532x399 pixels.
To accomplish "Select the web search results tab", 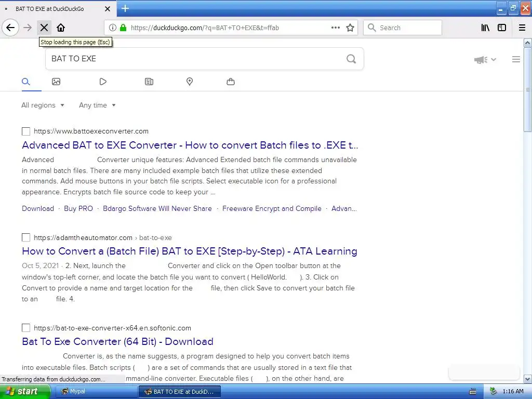I will click(x=26, y=82).
